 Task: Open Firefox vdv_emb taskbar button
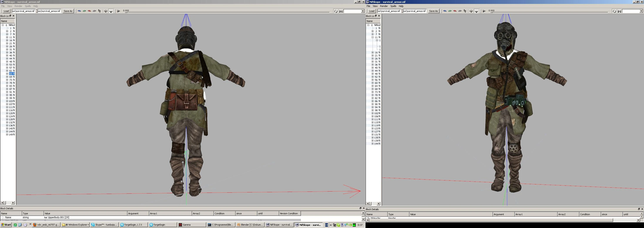[x=46, y=225]
